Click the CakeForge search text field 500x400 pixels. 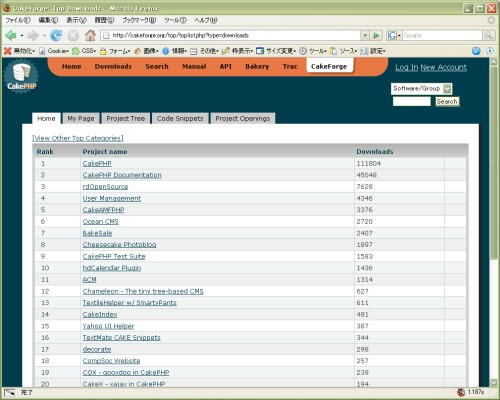[x=412, y=101]
